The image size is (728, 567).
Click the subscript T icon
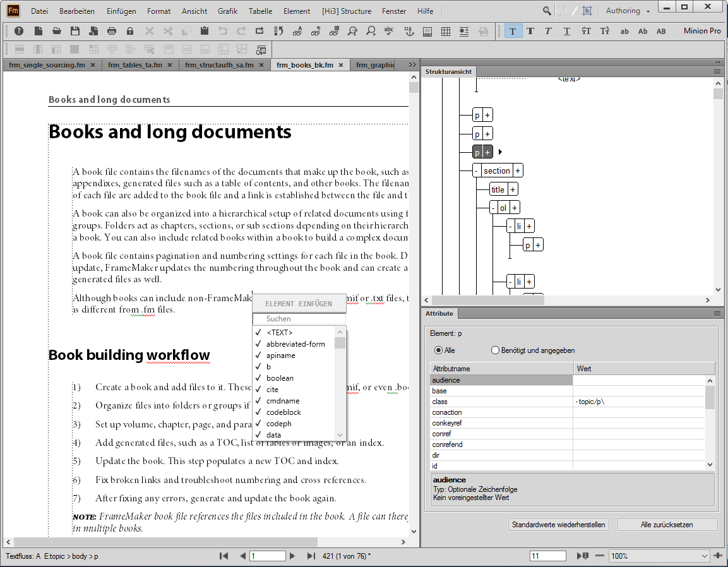tap(604, 31)
